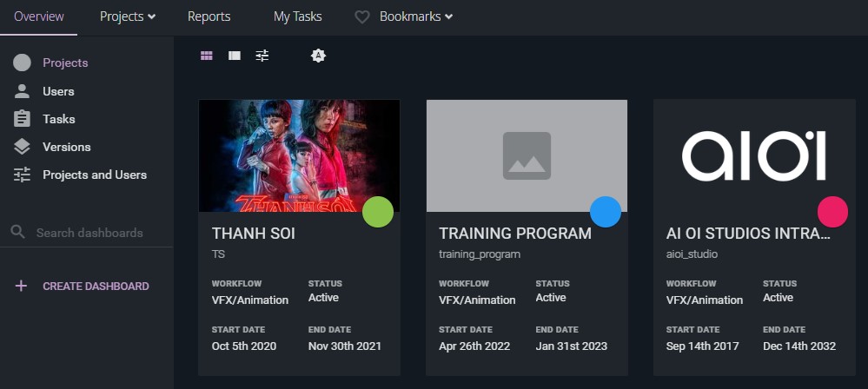Click THANH SOI's 'Active' status value

coord(323,298)
